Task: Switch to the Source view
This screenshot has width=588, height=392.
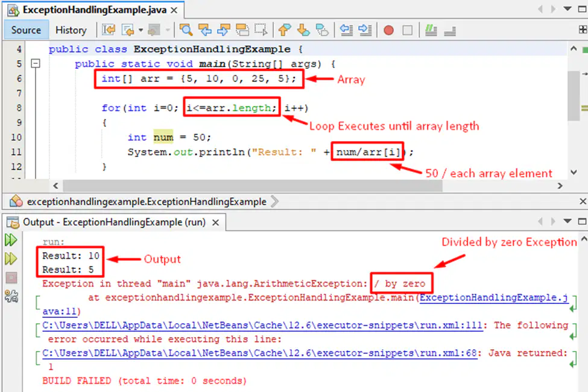Action: tap(26, 30)
